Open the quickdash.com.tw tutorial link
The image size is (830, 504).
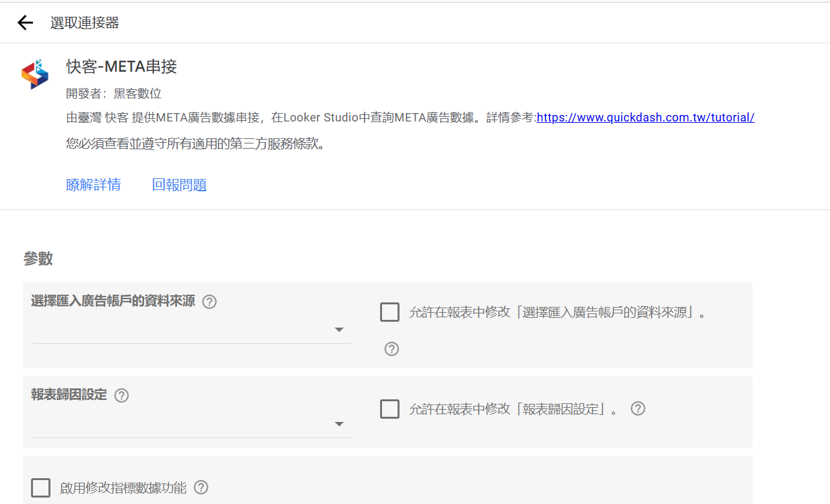pos(645,118)
